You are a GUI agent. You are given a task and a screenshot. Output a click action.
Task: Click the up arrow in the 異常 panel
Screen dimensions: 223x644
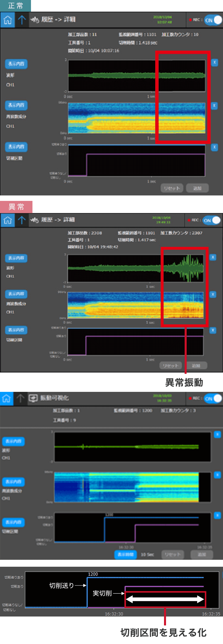pos(22,220)
